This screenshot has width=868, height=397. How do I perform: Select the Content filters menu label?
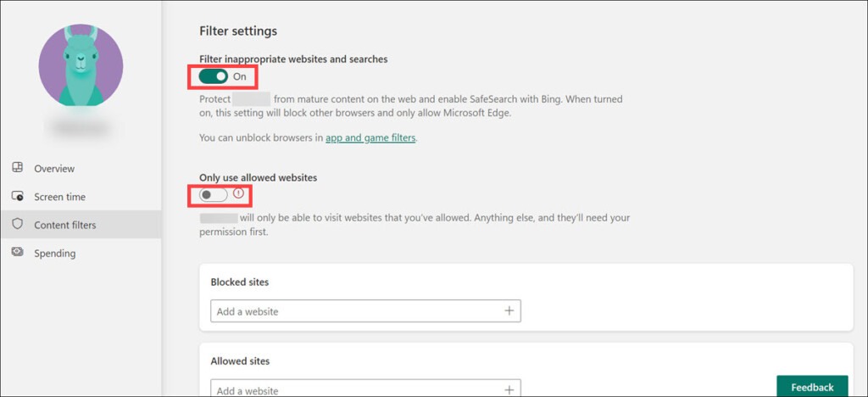[x=64, y=225]
